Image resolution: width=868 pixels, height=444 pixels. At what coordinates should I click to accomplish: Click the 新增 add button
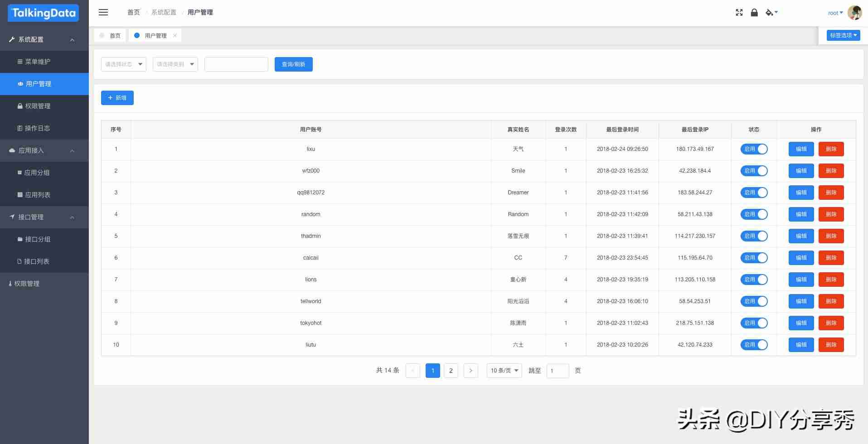coord(117,98)
